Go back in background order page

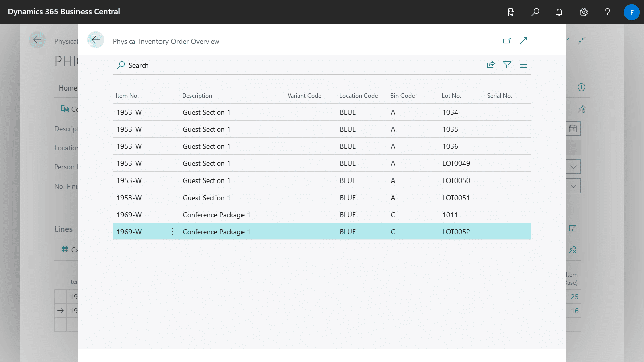coord(37,40)
